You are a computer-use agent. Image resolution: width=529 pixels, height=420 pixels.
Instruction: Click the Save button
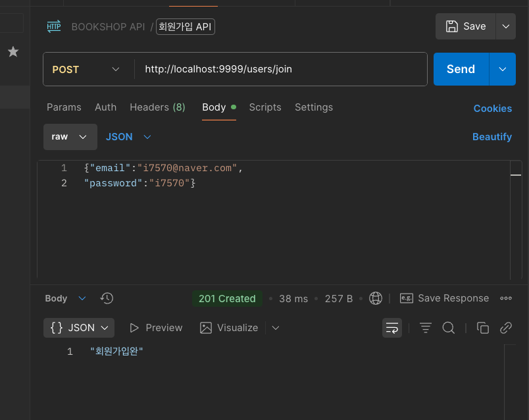pyautogui.click(x=466, y=26)
